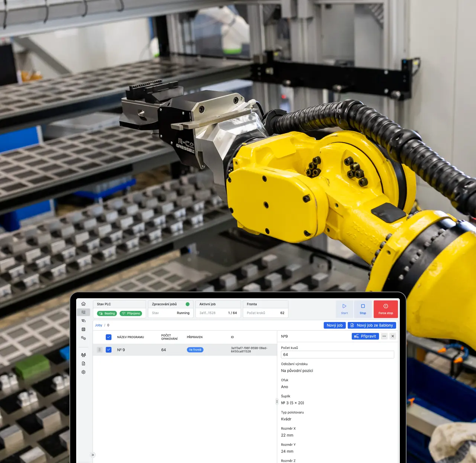Open the home page from sidebar
476x463 pixels.
(x=83, y=304)
